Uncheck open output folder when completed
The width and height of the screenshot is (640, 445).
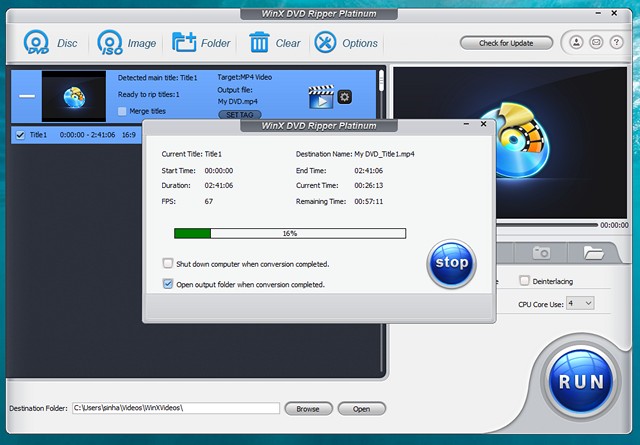168,284
